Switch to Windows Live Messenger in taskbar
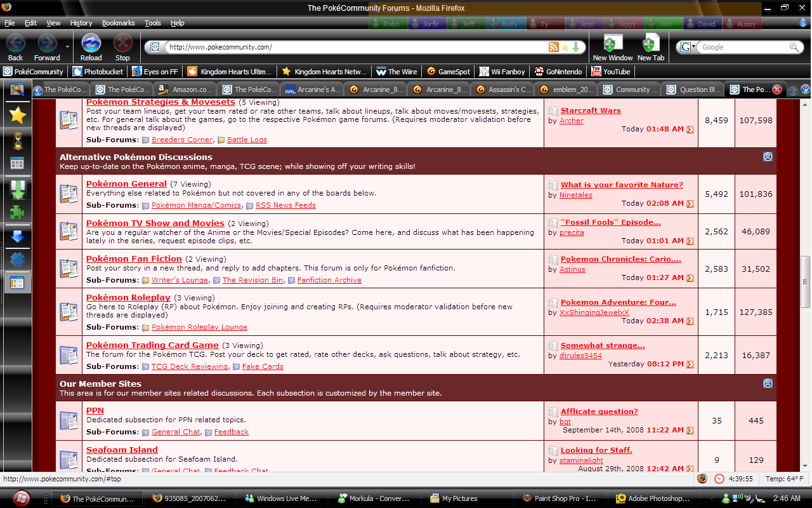This screenshot has height=508, width=812. pos(281,498)
